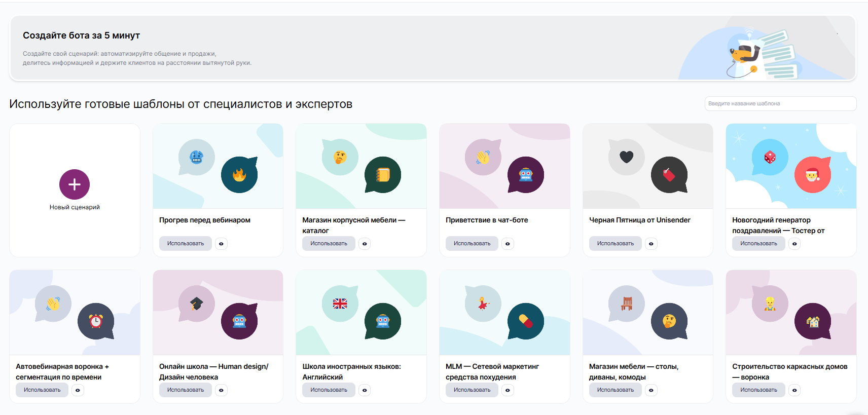Click the Новогодний генератор поздравлений snowy thumbnail

791,166
